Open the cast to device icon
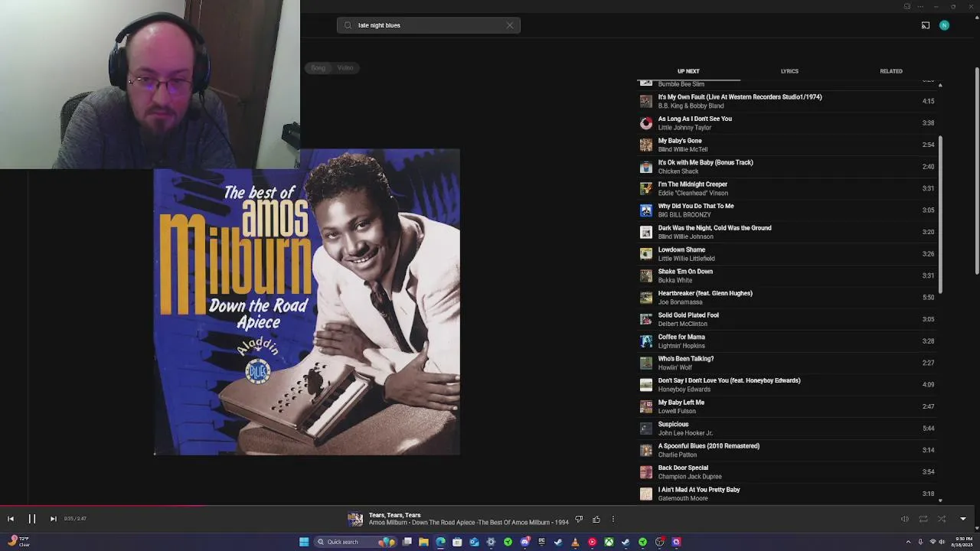This screenshot has width=980, height=551. click(x=925, y=25)
